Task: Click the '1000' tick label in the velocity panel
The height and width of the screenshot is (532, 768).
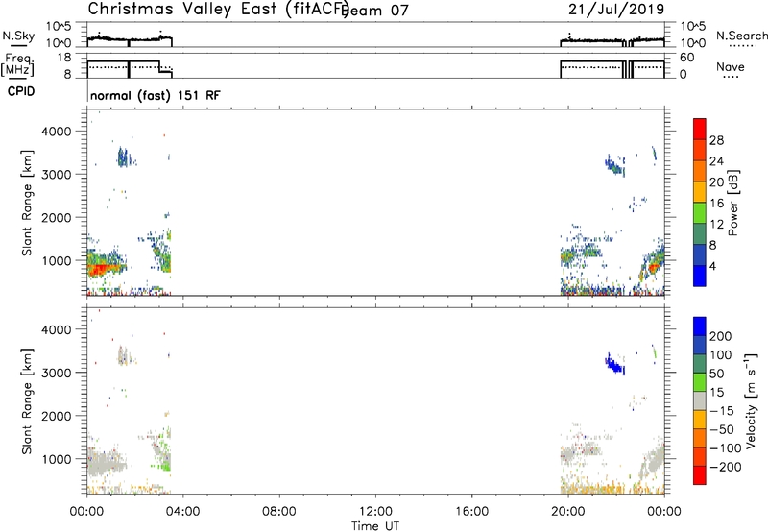Action: tap(56, 459)
